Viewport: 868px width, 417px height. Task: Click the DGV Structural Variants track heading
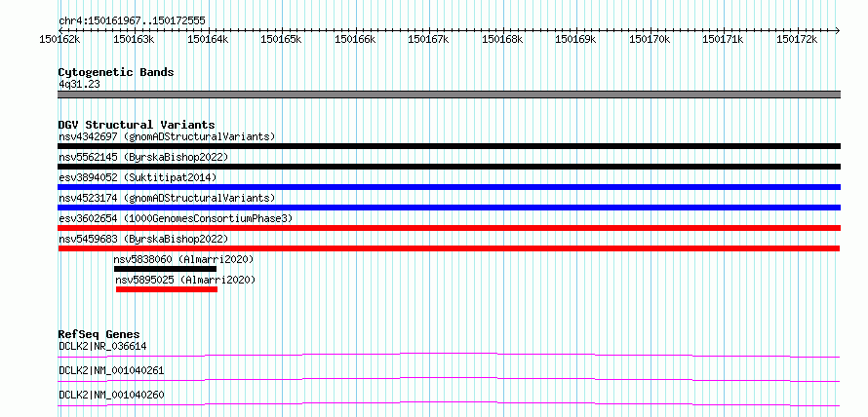click(137, 125)
